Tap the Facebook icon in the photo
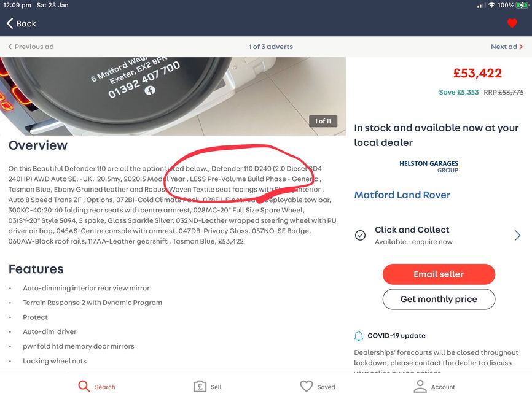The height and width of the screenshot is (399, 532). (150, 90)
